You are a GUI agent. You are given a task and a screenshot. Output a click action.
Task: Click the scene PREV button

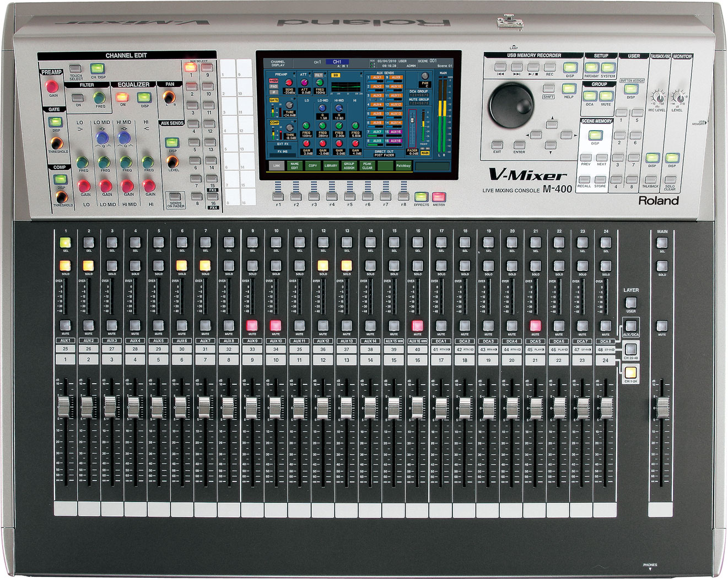(586, 158)
